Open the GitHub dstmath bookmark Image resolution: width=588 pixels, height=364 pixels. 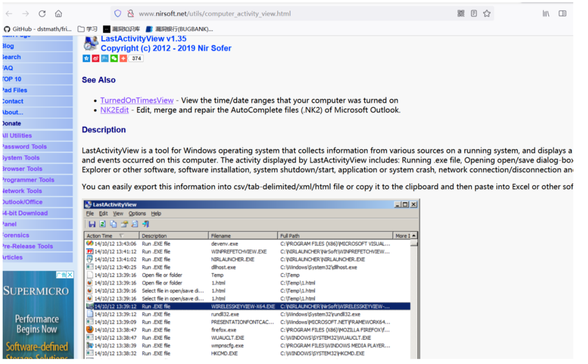(38, 29)
